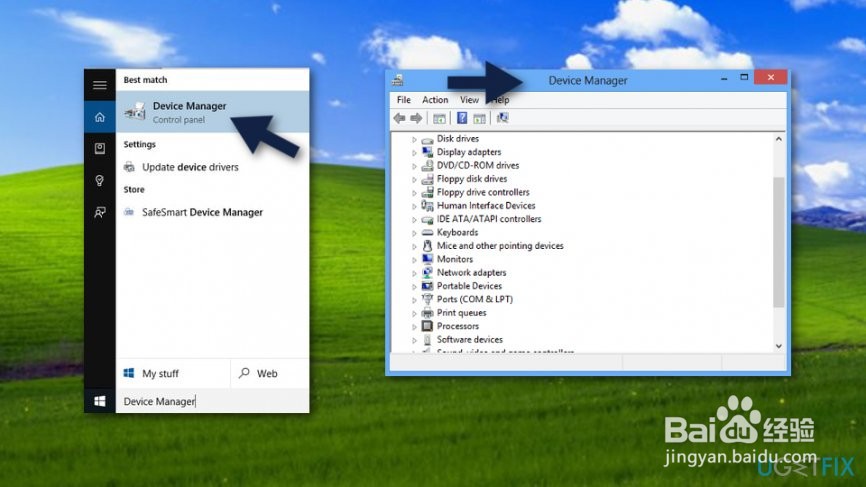The image size is (866, 487).
Task: Click the hamburger menu icon in search panel
Action: pos(99,85)
